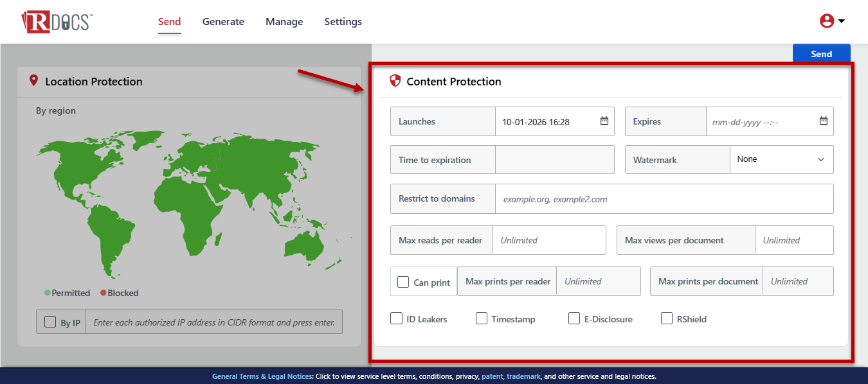Click the RDocs logo

pyautogui.click(x=57, y=21)
